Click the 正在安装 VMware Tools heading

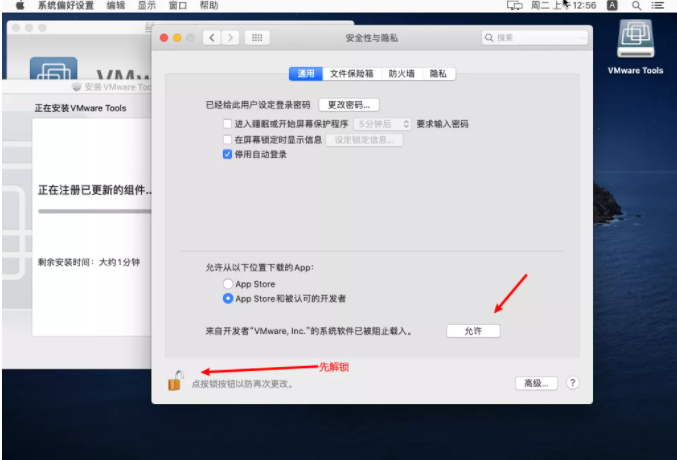point(80,108)
